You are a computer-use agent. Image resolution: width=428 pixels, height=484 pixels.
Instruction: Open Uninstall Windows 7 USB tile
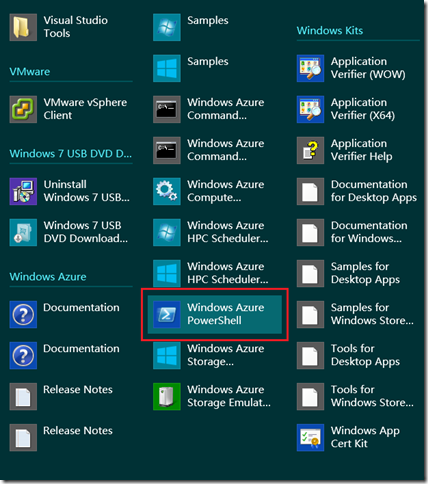[70, 191]
